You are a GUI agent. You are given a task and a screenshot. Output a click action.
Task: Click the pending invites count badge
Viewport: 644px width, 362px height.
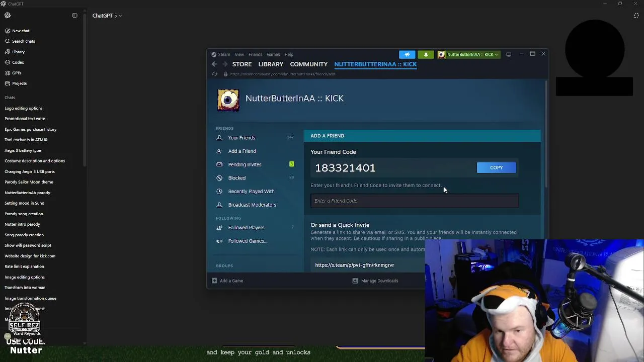291,164
